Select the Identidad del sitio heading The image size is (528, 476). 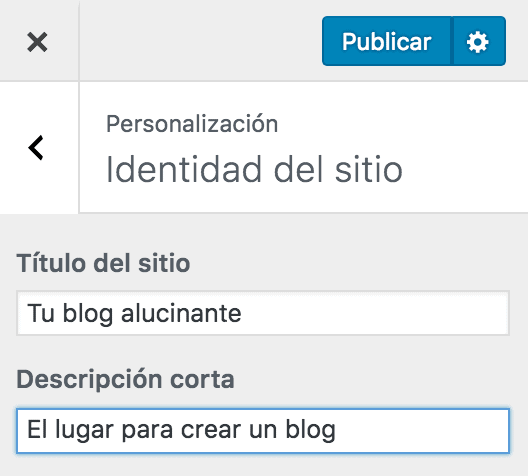click(254, 169)
